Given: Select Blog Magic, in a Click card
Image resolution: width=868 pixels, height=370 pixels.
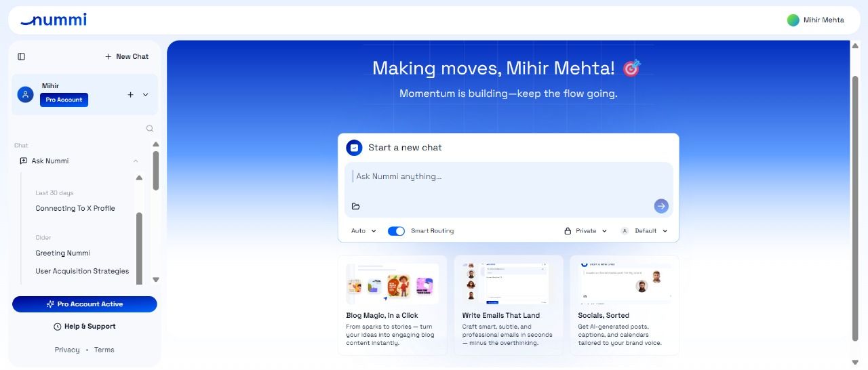Looking at the screenshot, I should tap(392, 305).
